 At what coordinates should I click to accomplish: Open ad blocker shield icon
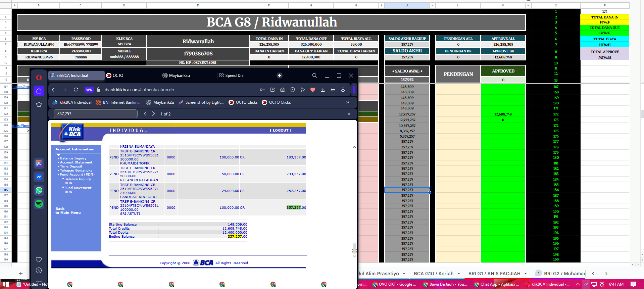point(293,90)
